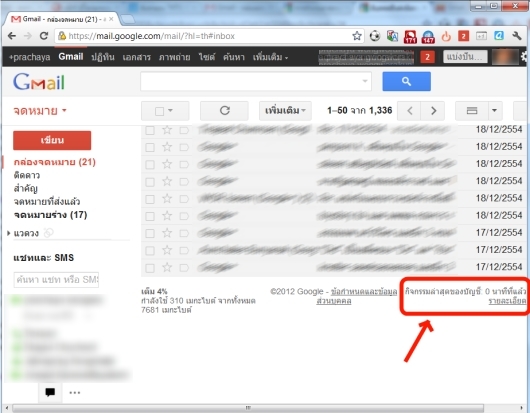The width and height of the screenshot is (530, 413).
Task: Click the Gmail logo
Action: click(39, 81)
